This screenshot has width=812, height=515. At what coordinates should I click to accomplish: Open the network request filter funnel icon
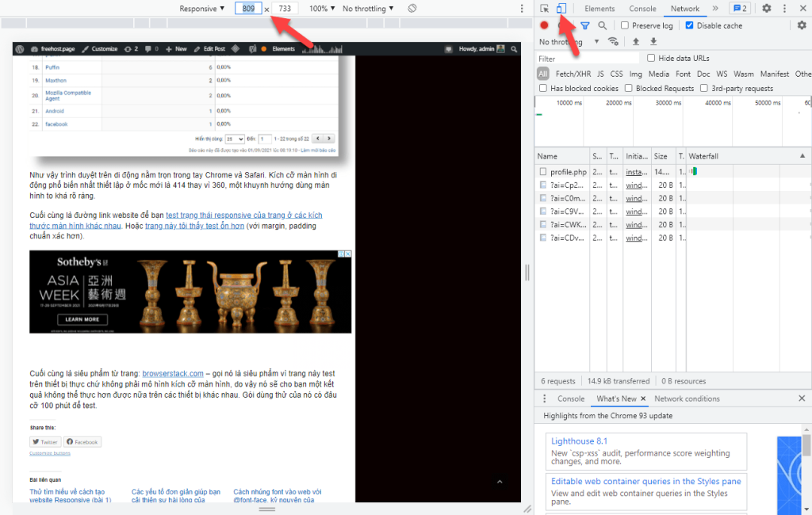pyautogui.click(x=584, y=25)
